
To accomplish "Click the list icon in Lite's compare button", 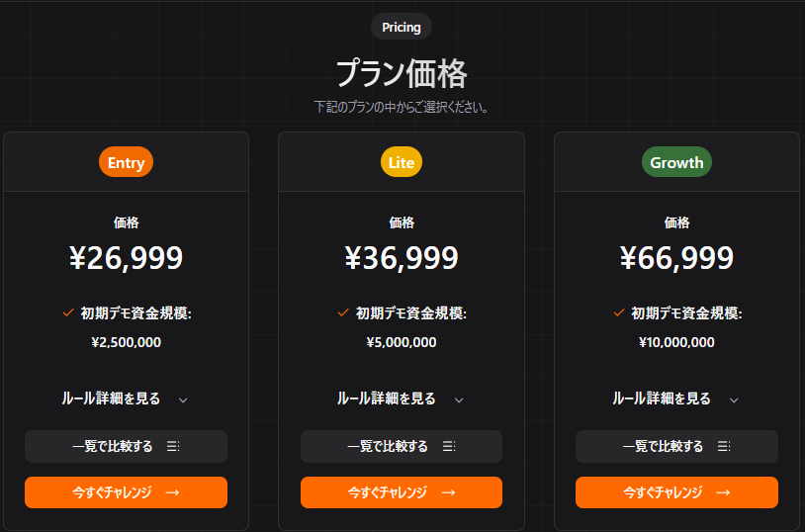I will [x=449, y=447].
